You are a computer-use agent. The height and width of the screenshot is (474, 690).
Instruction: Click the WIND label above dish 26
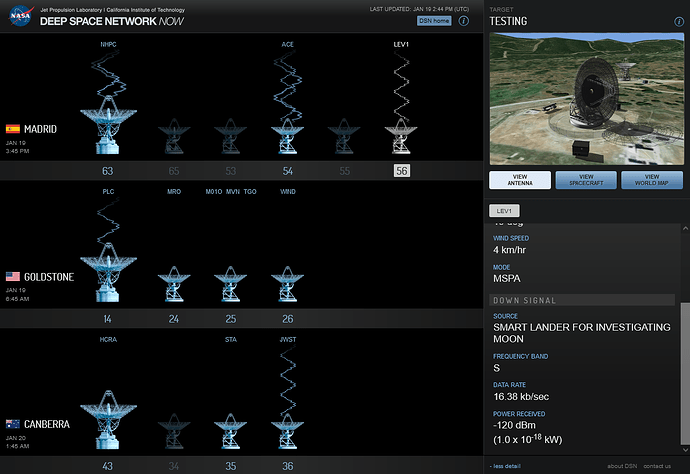pyautogui.click(x=288, y=192)
